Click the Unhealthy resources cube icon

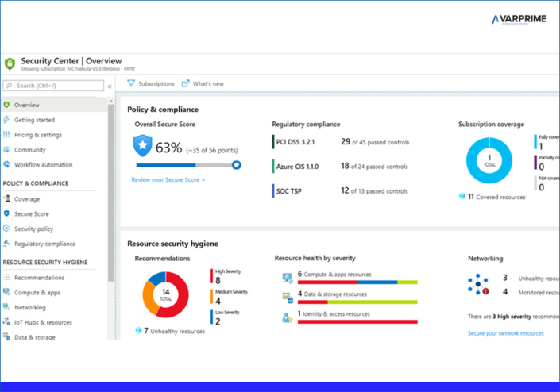point(138,330)
